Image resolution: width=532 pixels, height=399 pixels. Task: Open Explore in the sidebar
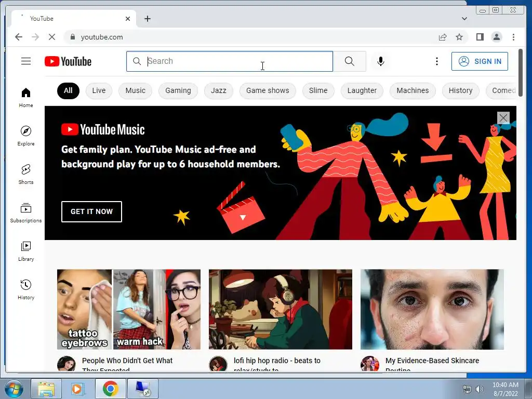(x=26, y=136)
